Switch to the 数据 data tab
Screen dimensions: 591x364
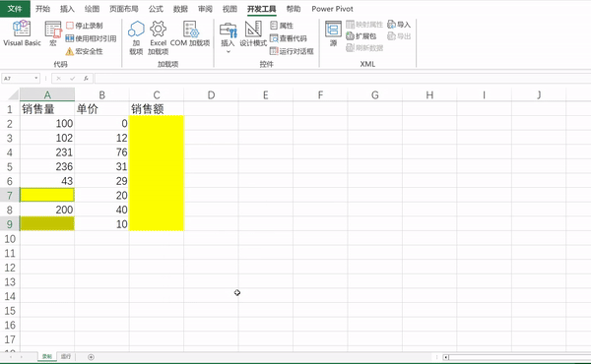180,9
